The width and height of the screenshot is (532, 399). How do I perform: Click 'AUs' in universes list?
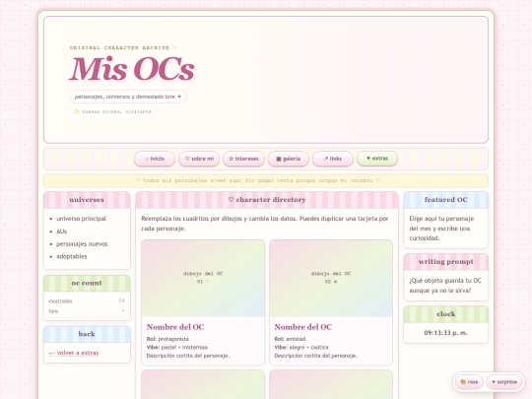click(61, 232)
